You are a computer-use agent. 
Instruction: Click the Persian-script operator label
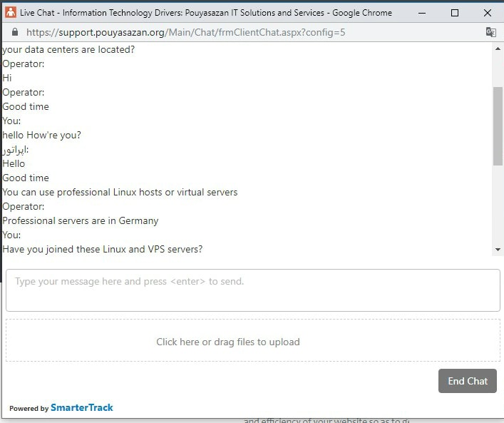point(16,150)
